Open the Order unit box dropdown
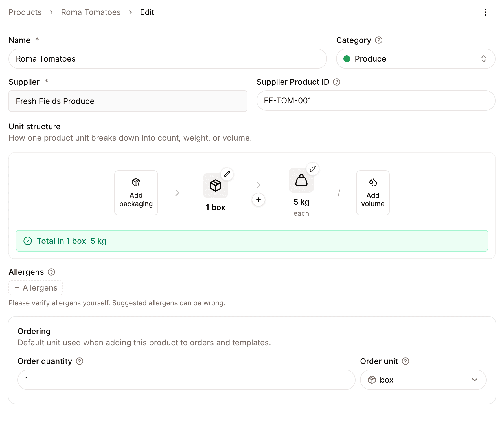 coord(423,380)
